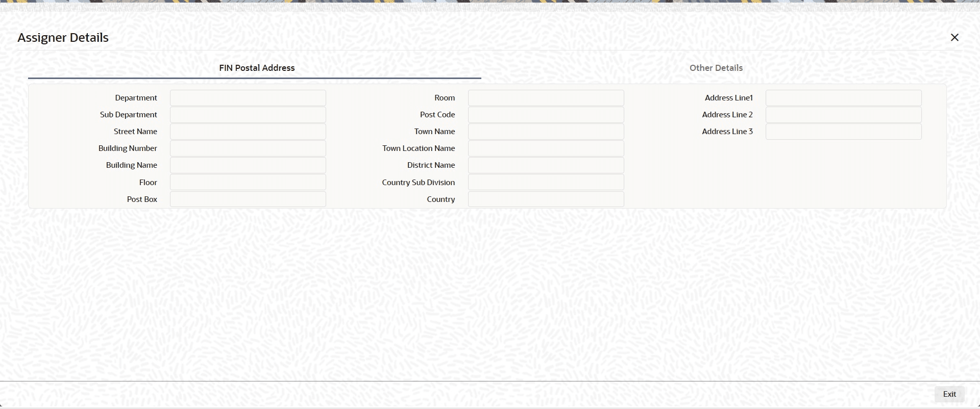Select the District Name input

point(546,165)
